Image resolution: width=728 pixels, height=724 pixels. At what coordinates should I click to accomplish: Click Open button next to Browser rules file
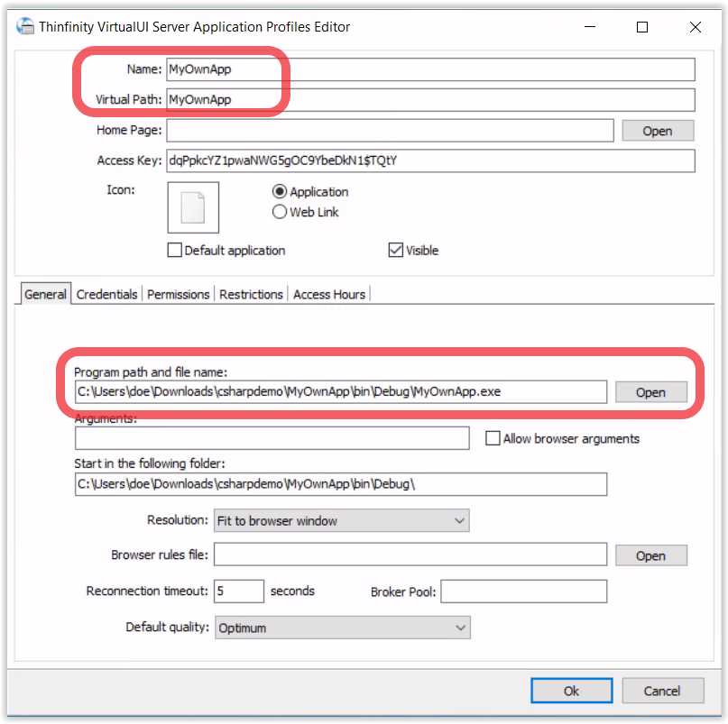pyautogui.click(x=651, y=555)
